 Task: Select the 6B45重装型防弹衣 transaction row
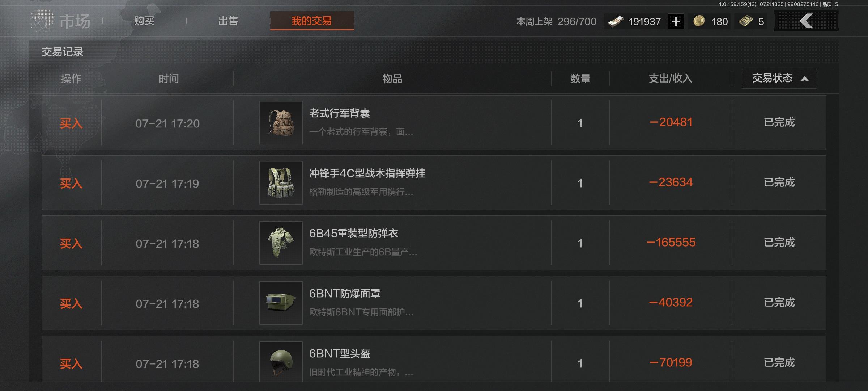434,243
